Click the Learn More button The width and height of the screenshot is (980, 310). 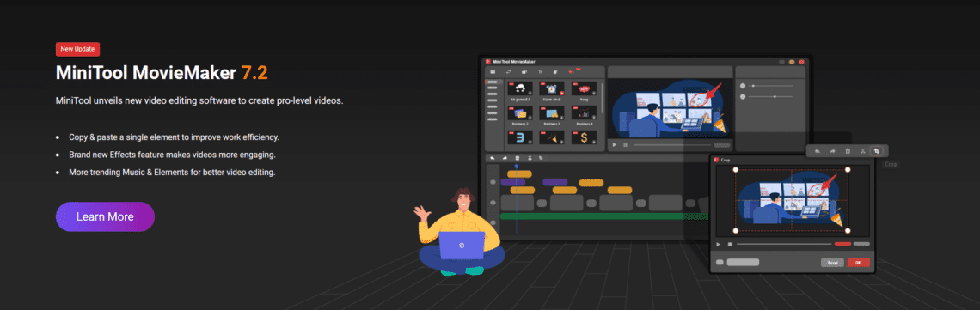[x=105, y=217]
